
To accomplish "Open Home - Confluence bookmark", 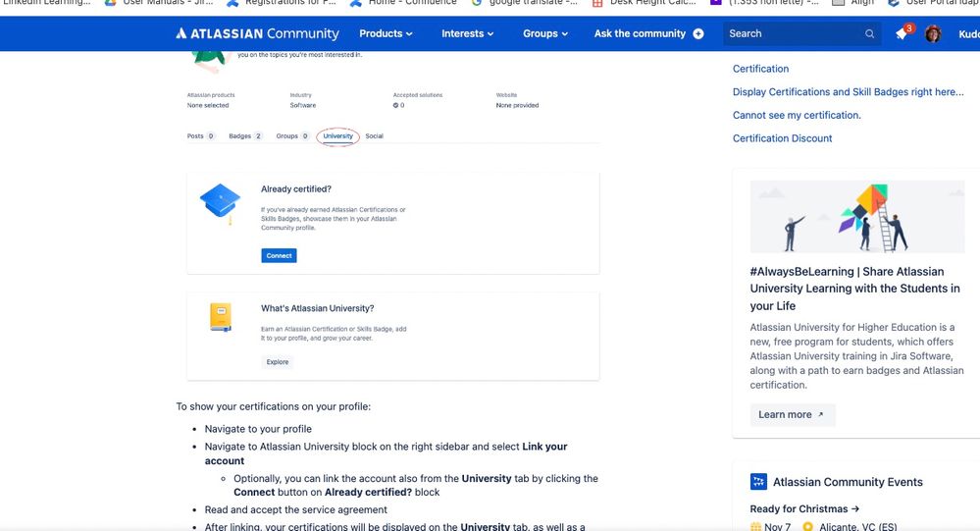I will pyautogui.click(x=403, y=3).
